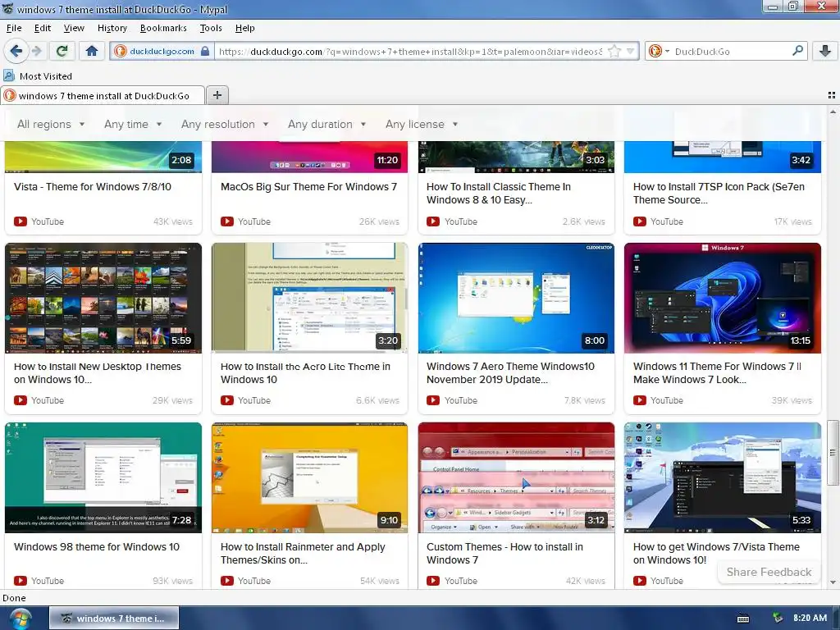Click the '5:59' duration badge
Viewport: 840px width, 630px height.
pos(181,340)
